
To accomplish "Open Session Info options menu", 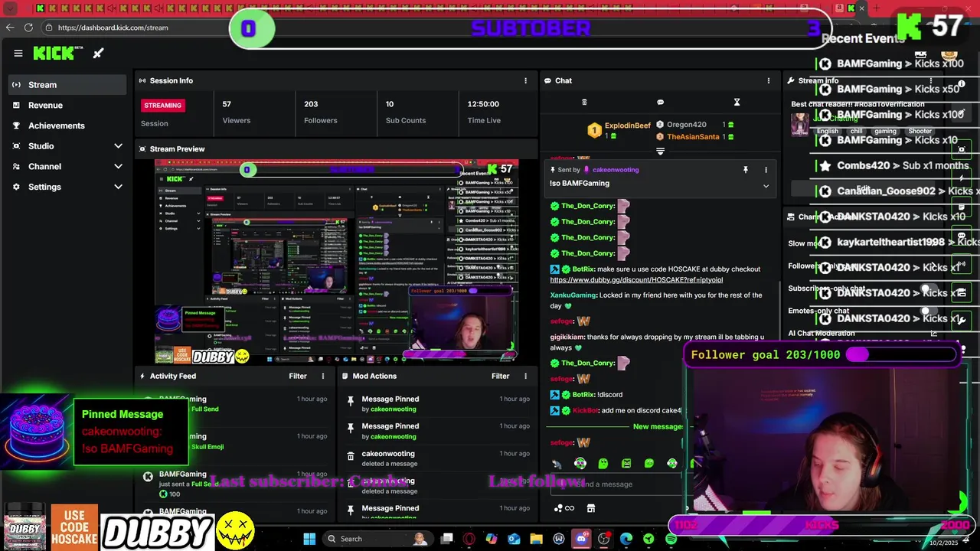I will 525,80.
